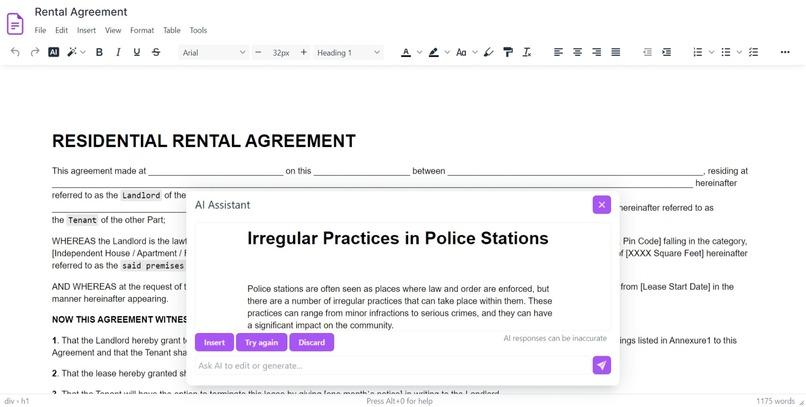This screenshot has height=407, width=806.
Task: Toggle Bold formatting
Action: (x=99, y=52)
